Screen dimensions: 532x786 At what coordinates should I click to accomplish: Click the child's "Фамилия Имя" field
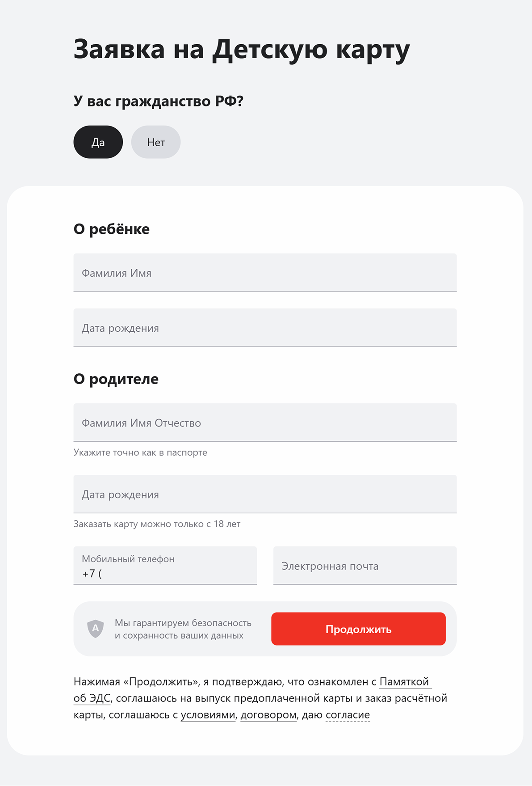(265, 273)
